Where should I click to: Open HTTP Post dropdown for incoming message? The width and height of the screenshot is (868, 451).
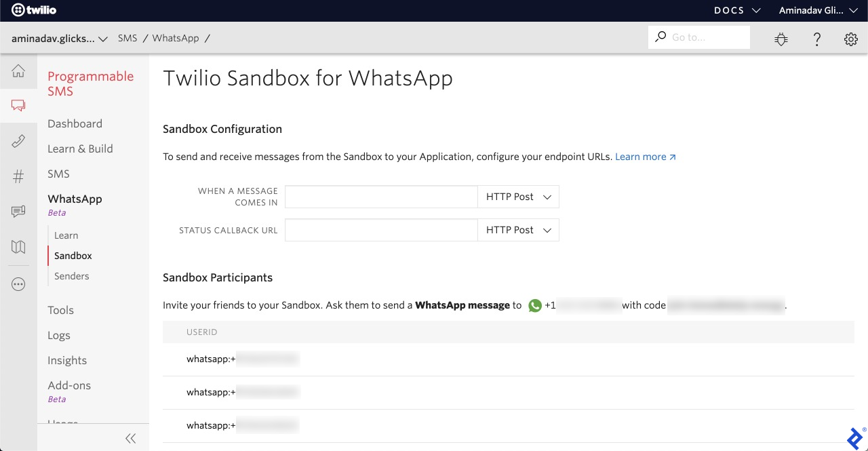(518, 197)
